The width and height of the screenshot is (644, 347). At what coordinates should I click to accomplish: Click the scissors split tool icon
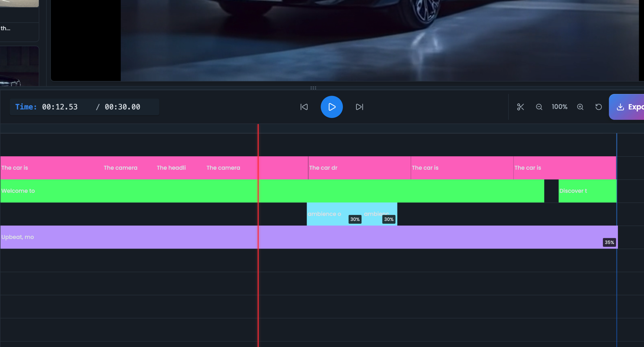coord(520,107)
